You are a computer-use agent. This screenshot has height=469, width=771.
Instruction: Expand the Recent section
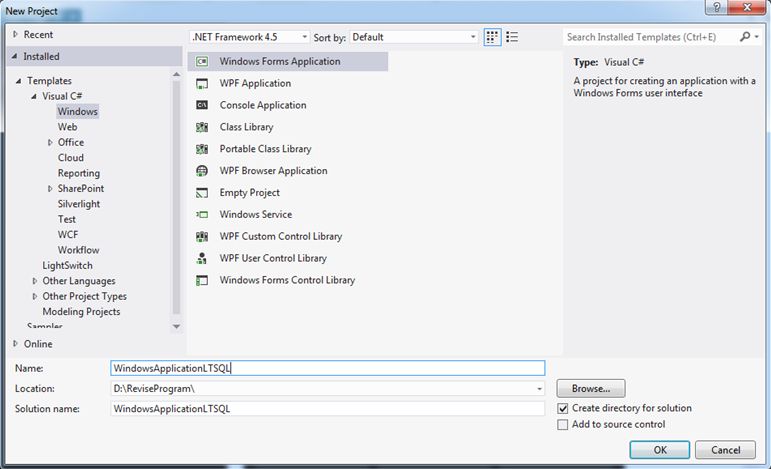15,34
